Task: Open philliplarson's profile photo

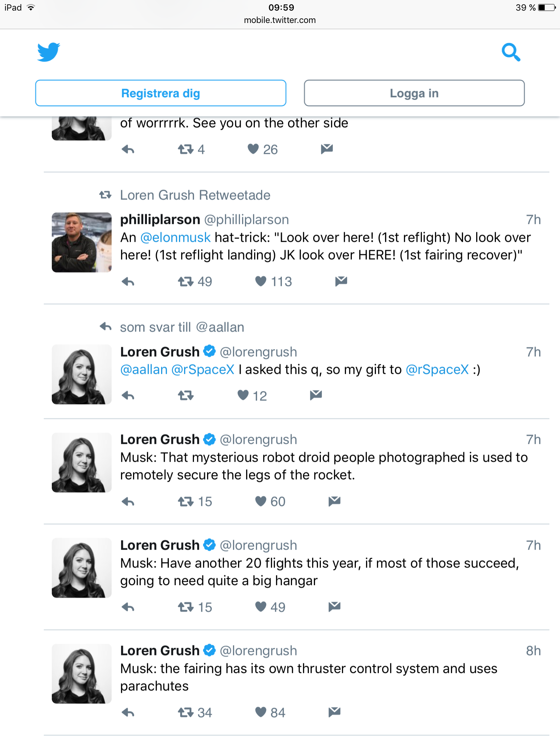Action: coord(82,242)
